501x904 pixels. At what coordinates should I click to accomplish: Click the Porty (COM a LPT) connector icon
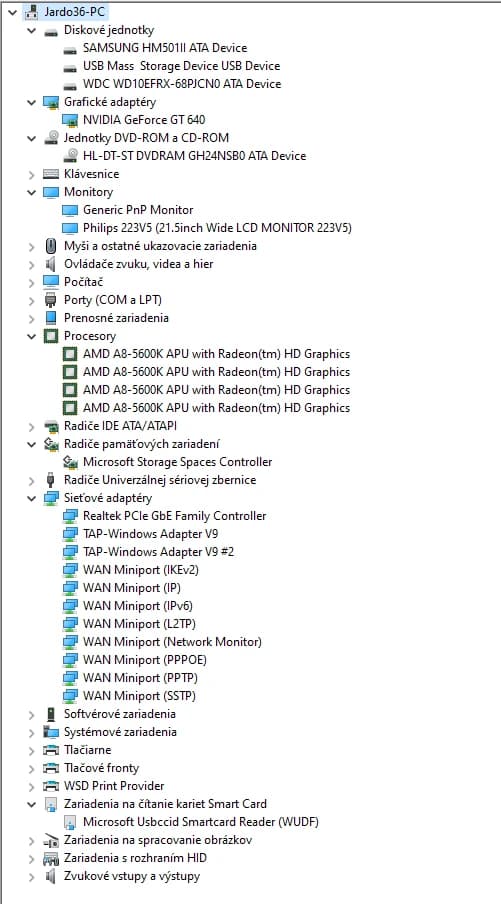coord(51,300)
